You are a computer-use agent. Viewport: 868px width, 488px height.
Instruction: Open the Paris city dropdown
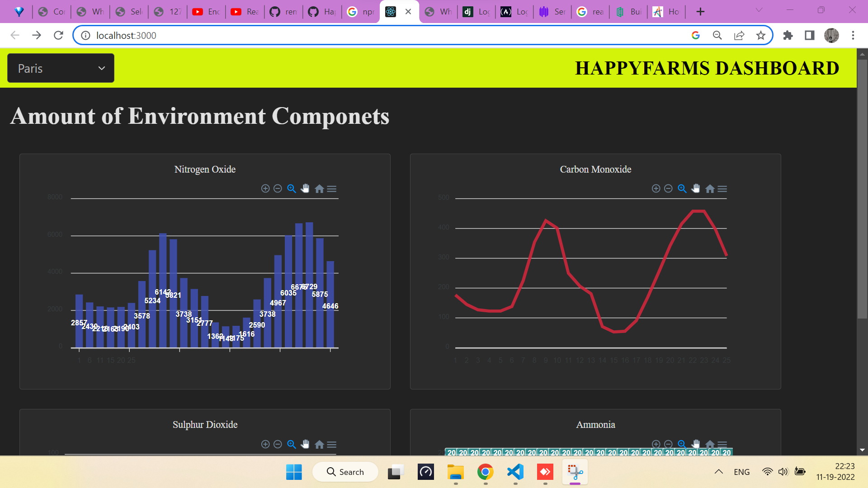[x=61, y=68]
